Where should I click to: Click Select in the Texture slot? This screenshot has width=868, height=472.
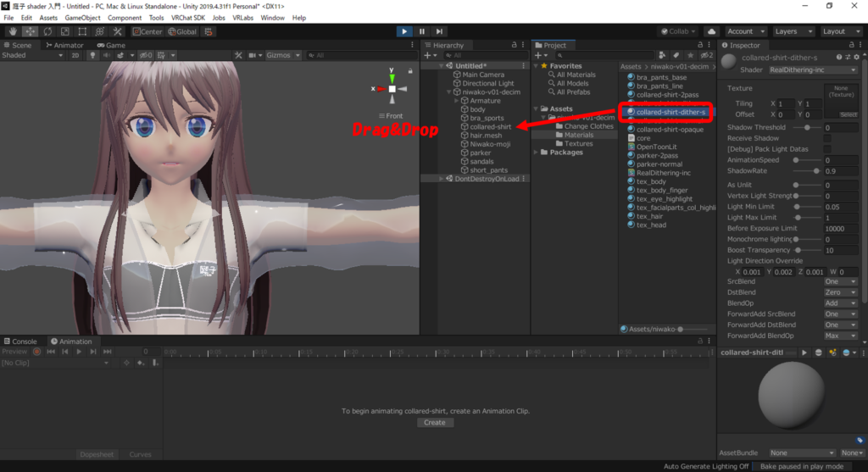click(848, 114)
